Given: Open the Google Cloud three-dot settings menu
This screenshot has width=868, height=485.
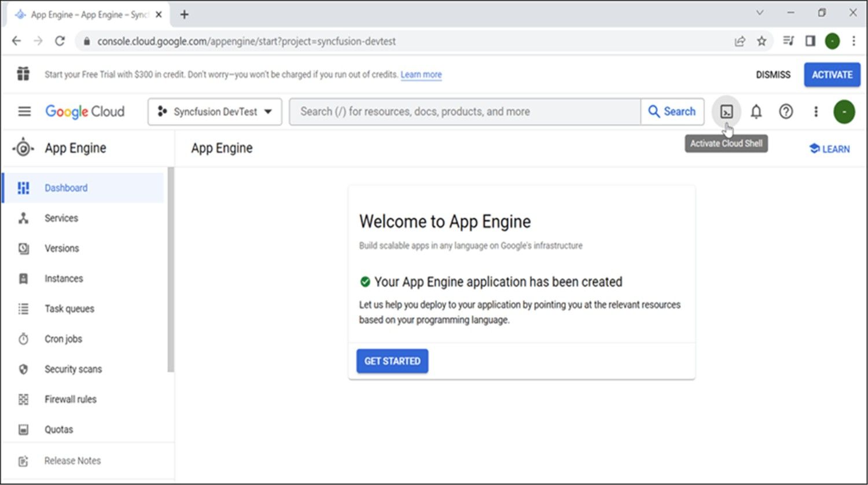Looking at the screenshot, I should click(x=815, y=112).
